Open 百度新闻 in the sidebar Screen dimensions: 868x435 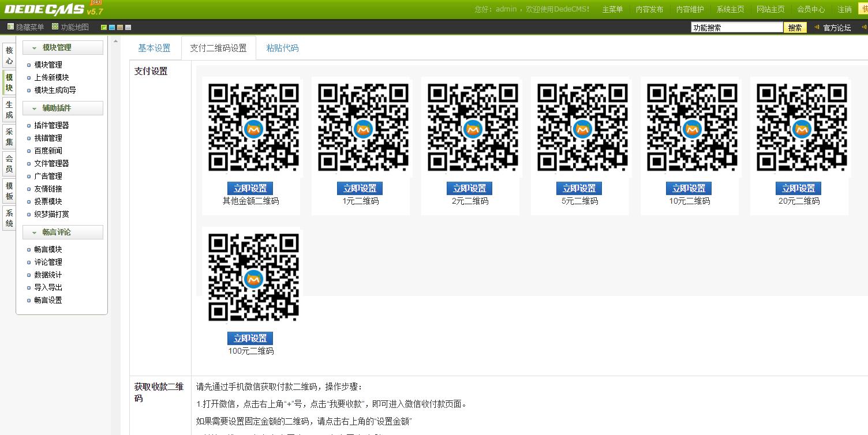click(x=48, y=151)
